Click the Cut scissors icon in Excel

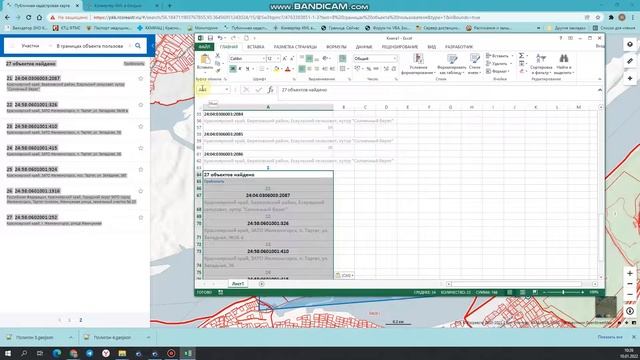(x=218, y=56)
